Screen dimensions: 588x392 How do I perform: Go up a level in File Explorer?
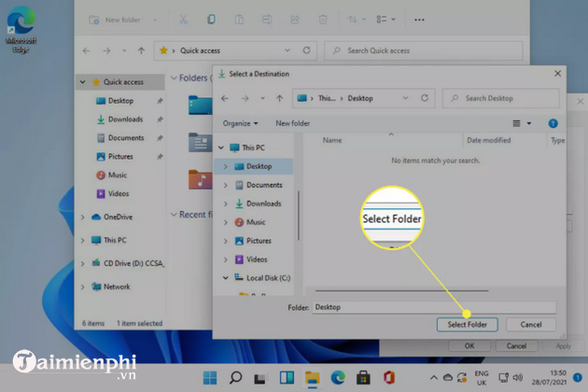pyautogui.click(x=141, y=50)
